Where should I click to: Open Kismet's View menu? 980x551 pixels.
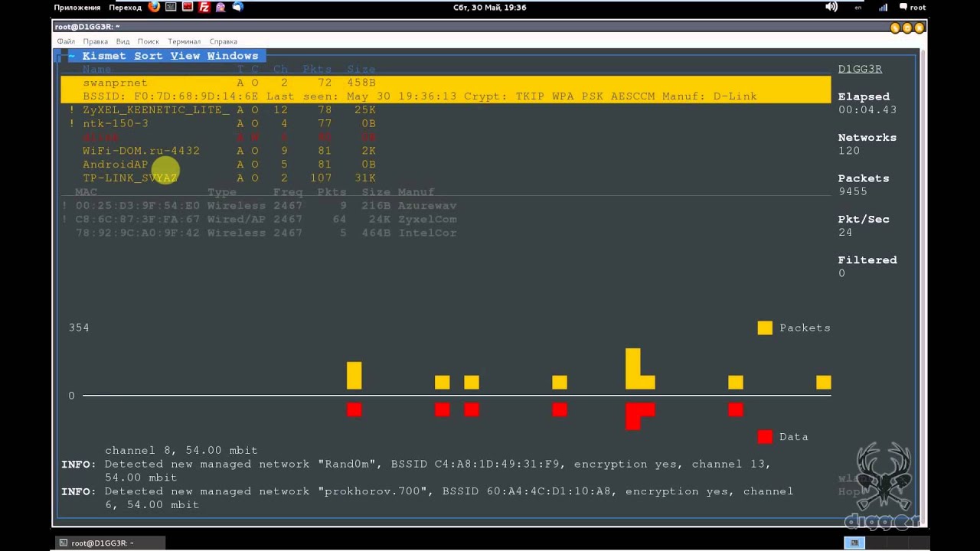point(185,56)
